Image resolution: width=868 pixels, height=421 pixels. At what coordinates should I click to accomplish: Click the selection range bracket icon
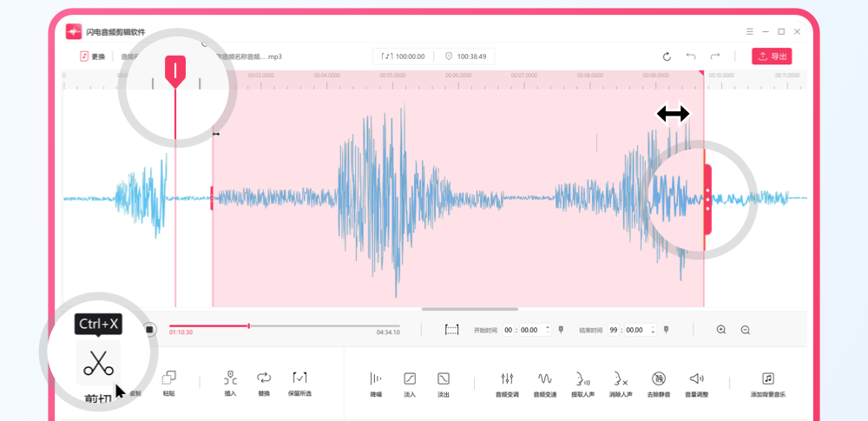(452, 330)
